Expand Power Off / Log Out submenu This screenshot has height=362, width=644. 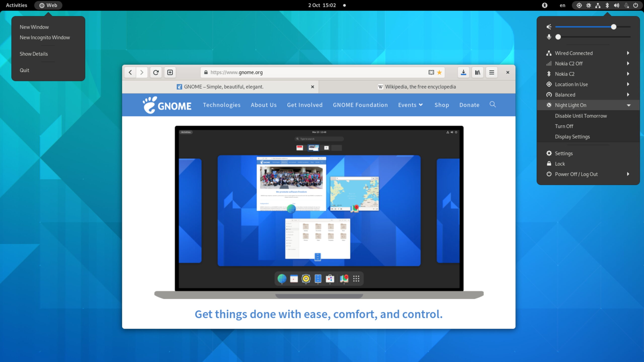coord(588,174)
